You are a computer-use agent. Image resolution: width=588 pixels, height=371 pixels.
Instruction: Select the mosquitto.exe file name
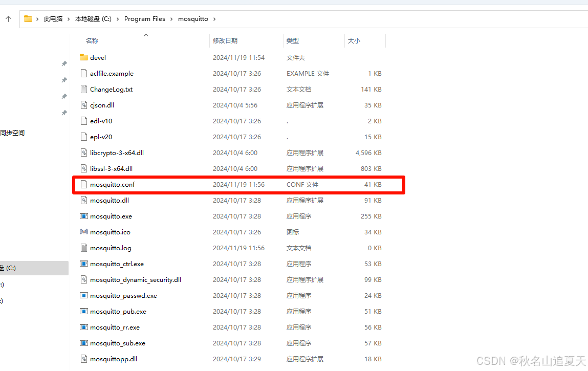111,216
